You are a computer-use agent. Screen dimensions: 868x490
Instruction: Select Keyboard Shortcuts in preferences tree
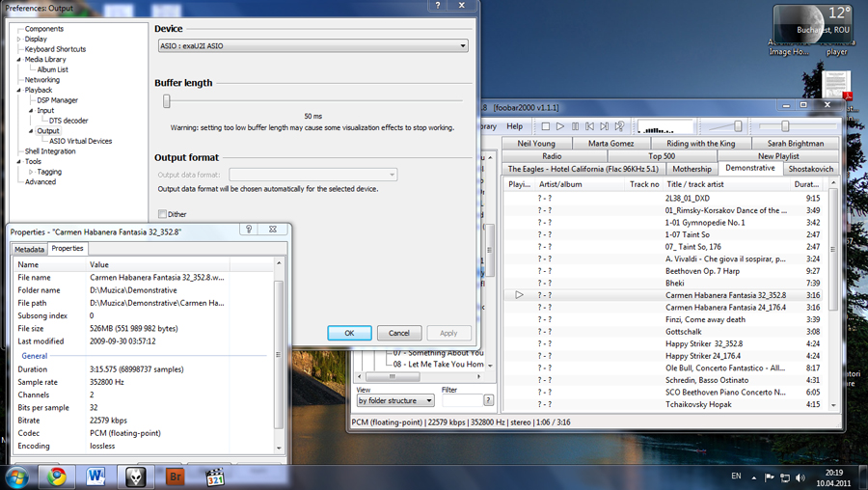coord(55,49)
